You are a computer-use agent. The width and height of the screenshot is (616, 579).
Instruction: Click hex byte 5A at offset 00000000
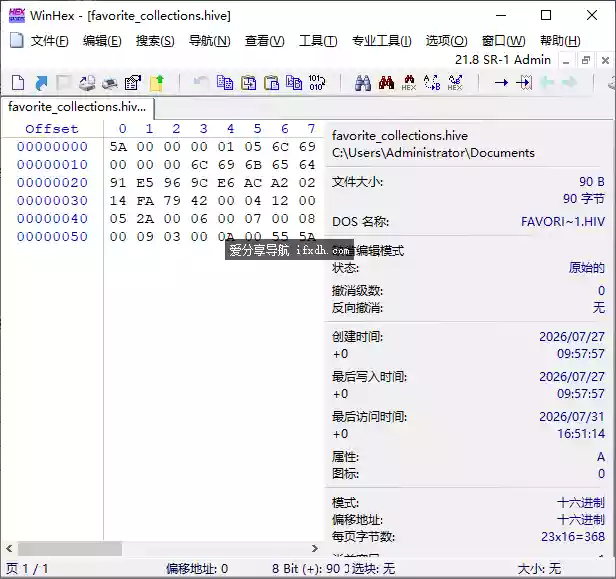click(118, 147)
